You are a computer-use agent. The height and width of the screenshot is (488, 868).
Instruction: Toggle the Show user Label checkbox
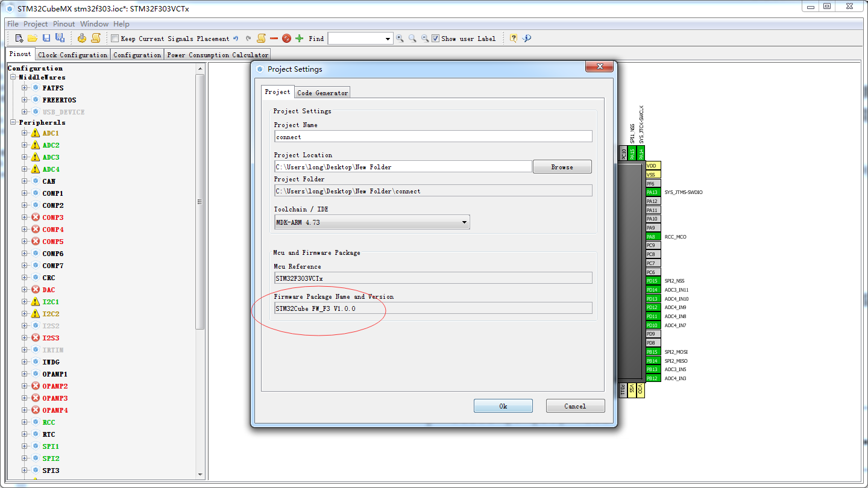436,39
